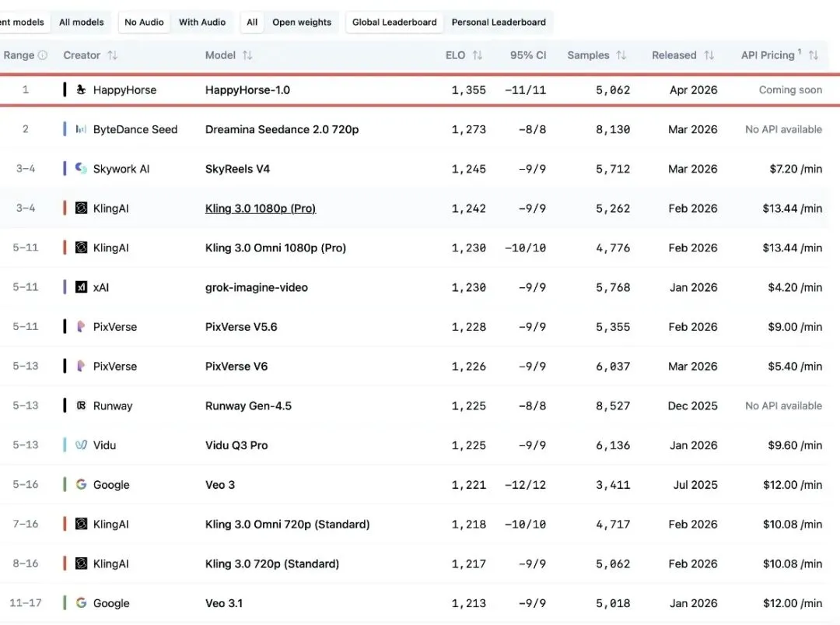Click KlingAI logo in Kling 3.0 1080p row

(x=81, y=208)
